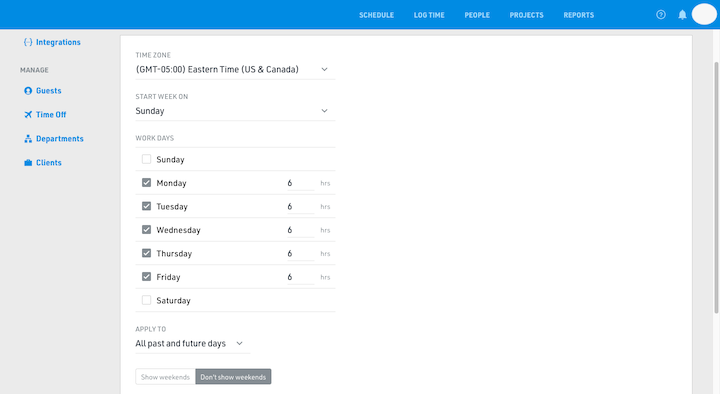Select the Don't show weekends option

click(x=233, y=377)
